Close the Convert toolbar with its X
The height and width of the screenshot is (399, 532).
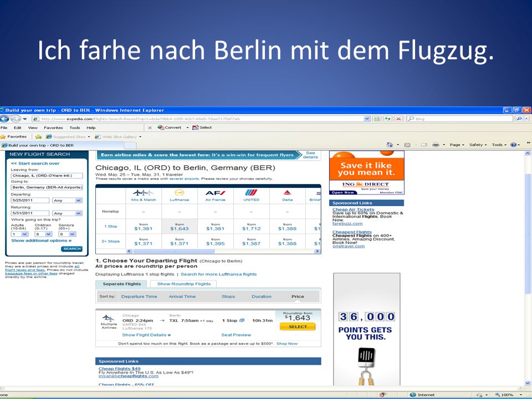tap(150, 128)
